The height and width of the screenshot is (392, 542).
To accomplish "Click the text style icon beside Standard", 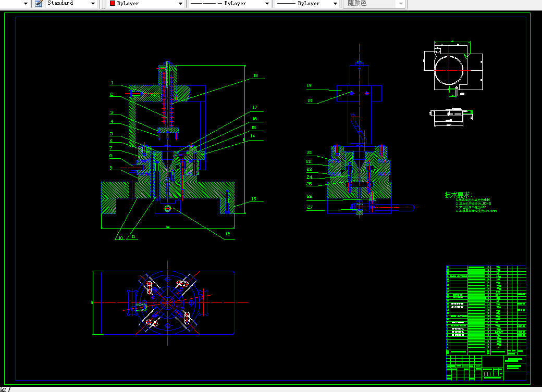I will click(39, 3).
